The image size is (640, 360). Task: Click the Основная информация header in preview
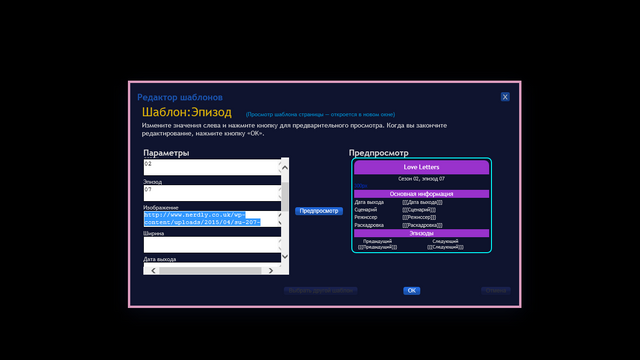click(x=421, y=194)
